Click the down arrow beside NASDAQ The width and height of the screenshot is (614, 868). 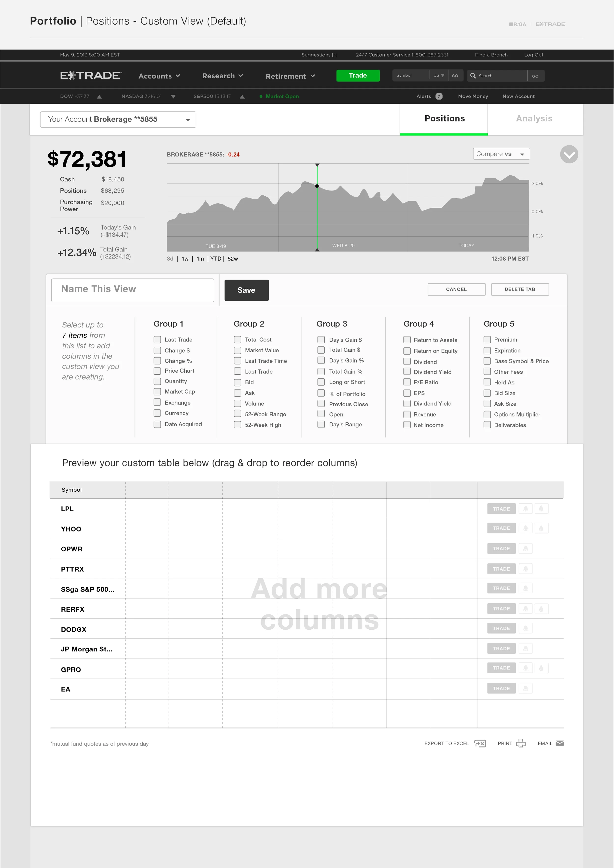click(x=173, y=97)
